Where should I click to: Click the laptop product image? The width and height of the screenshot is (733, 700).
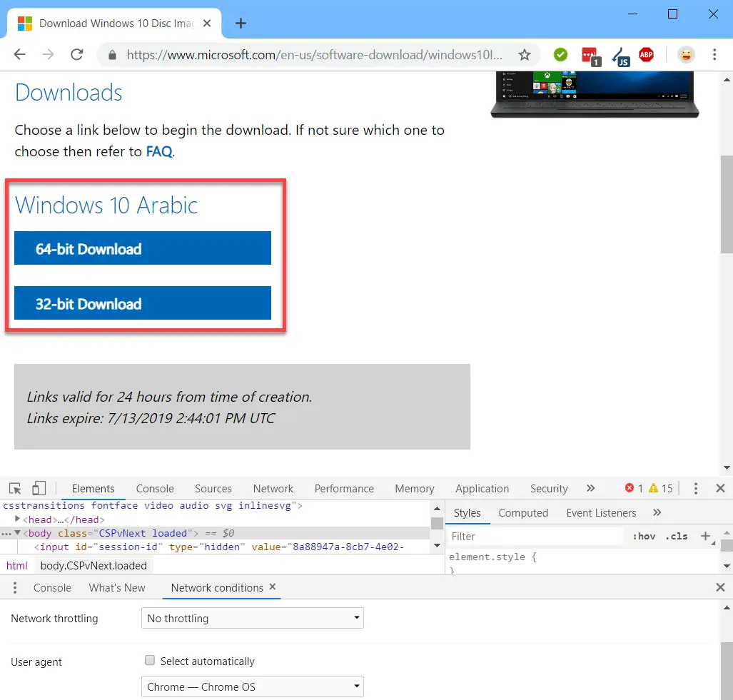tap(595, 94)
